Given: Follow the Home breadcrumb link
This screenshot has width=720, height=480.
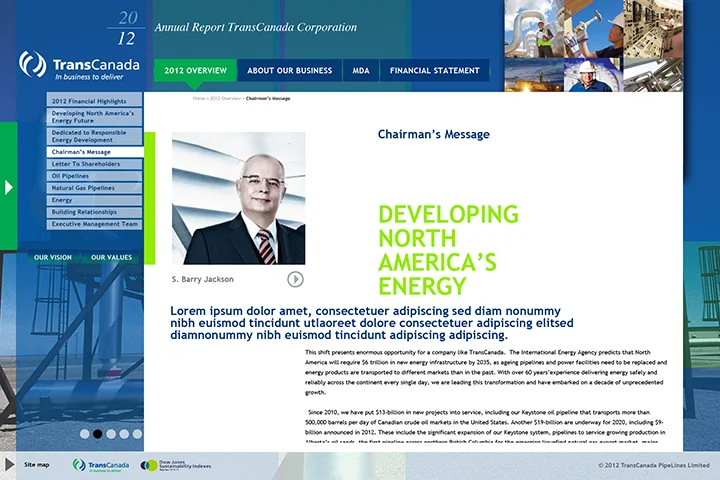Looking at the screenshot, I should point(198,98).
